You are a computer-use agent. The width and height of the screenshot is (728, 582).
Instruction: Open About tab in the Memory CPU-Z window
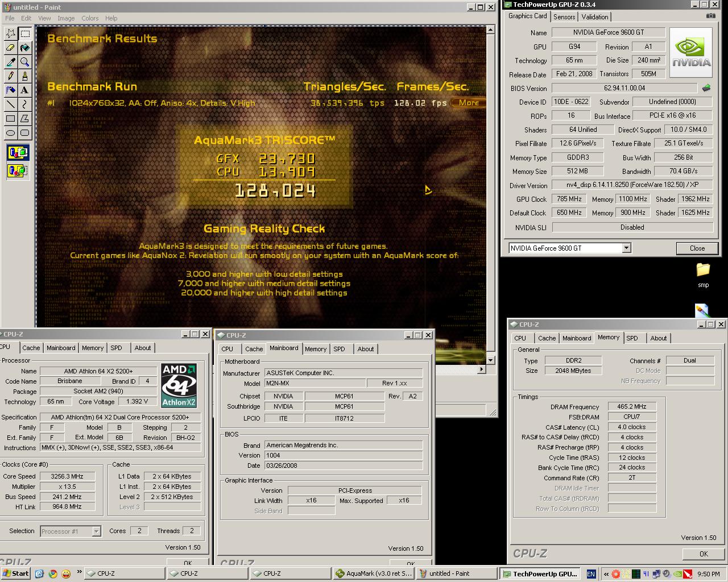tap(659, 338)
